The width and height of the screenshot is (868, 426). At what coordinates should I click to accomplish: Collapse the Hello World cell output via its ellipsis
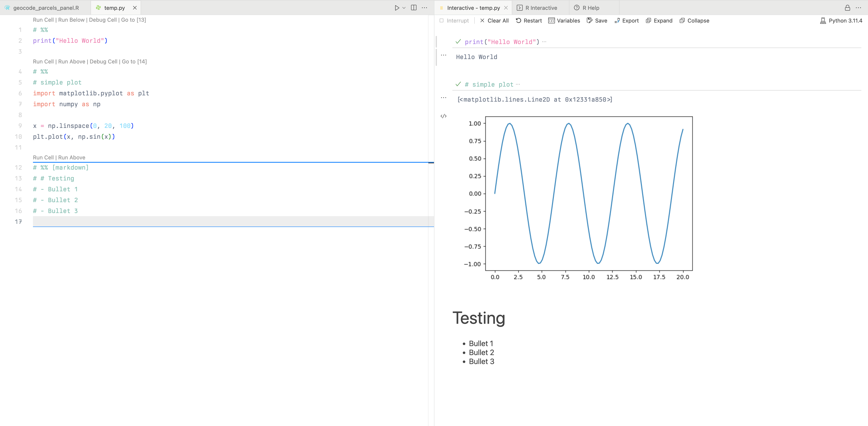pyautogui.click(x=443, y=55)
